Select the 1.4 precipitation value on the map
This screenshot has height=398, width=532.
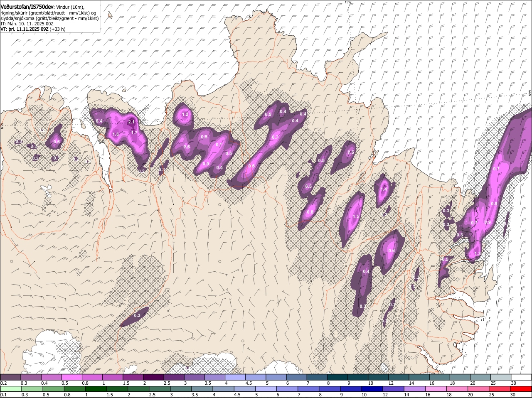click(384, 189)
